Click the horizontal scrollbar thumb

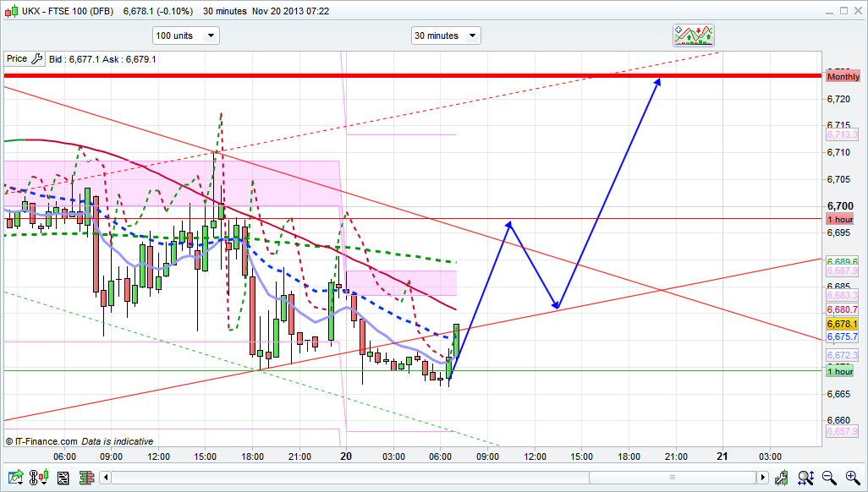tap(673, 478)
